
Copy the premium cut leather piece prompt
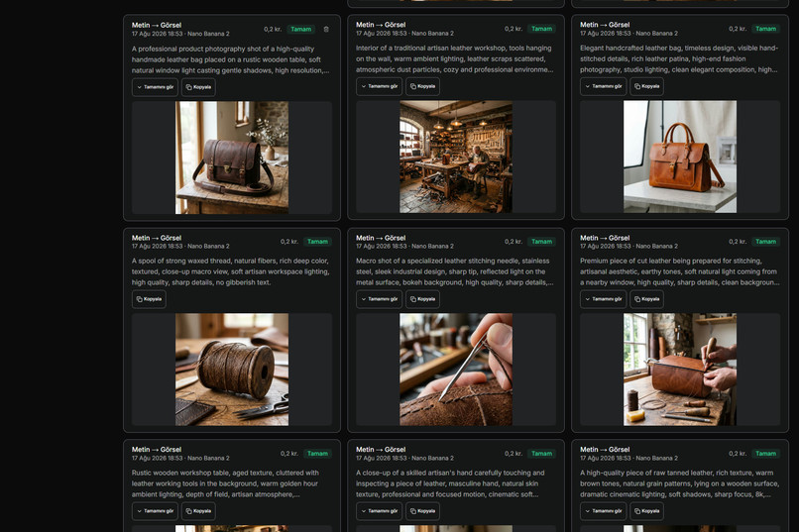click(646, 299)
